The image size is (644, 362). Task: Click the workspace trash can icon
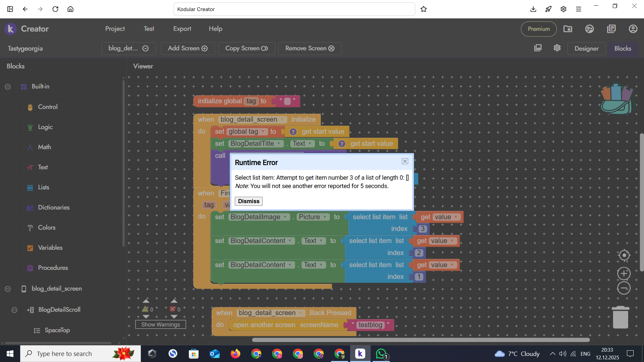tap(620, 317)
